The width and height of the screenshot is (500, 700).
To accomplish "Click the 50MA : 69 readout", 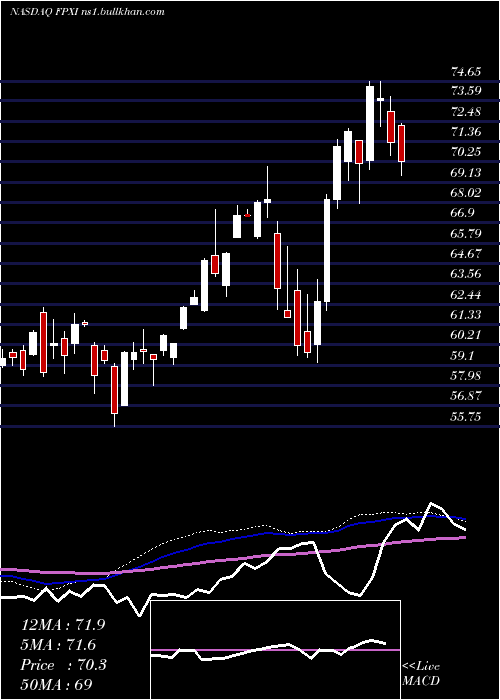I will tap(56, 684).
